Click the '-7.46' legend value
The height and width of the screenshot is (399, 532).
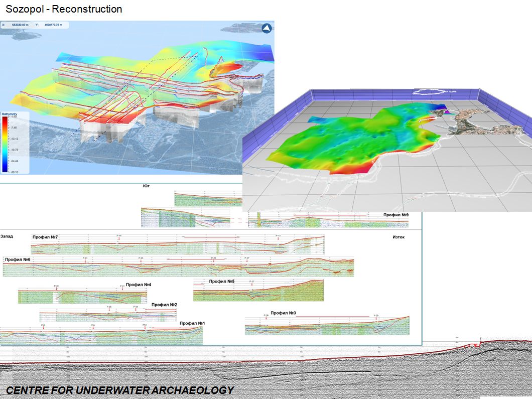[x=14, y=127]
